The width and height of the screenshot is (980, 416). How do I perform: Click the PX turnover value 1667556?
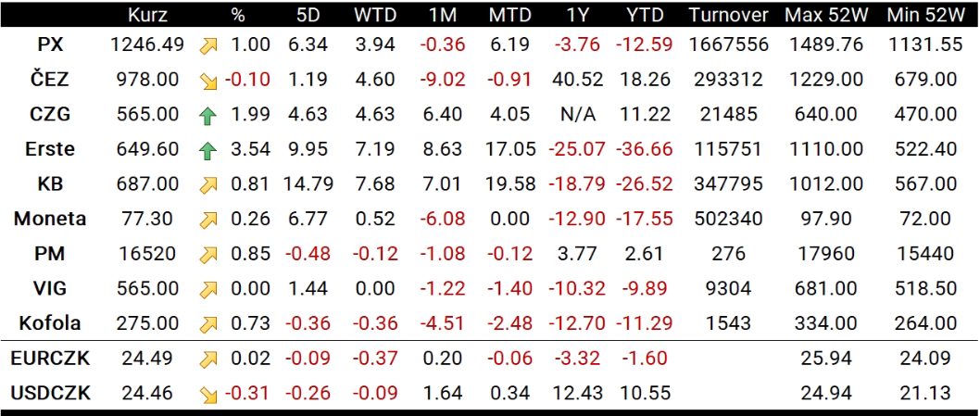click(x=729, y=45)
